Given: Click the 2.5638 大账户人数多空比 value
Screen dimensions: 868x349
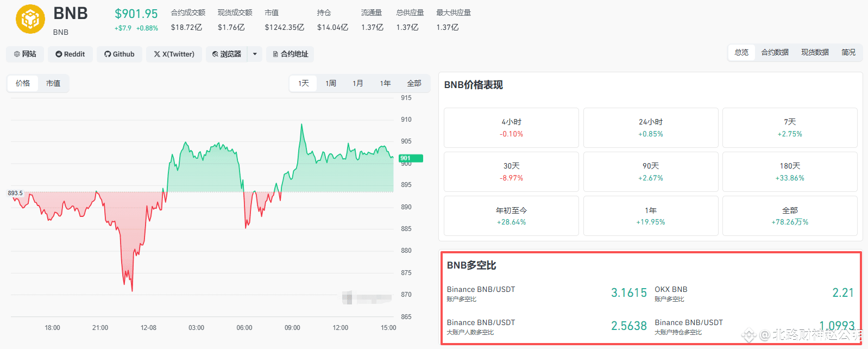Looking at the screenshot, I should [629, 326].
